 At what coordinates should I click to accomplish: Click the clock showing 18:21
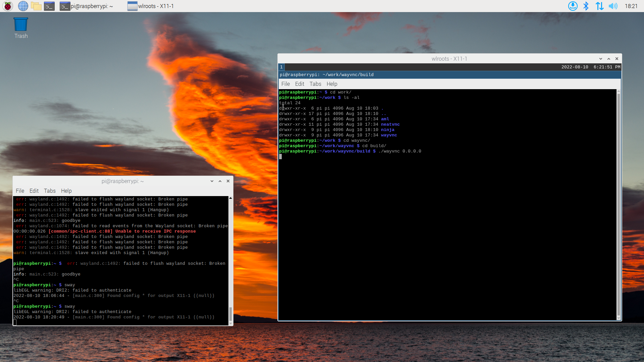coord(631,6)
